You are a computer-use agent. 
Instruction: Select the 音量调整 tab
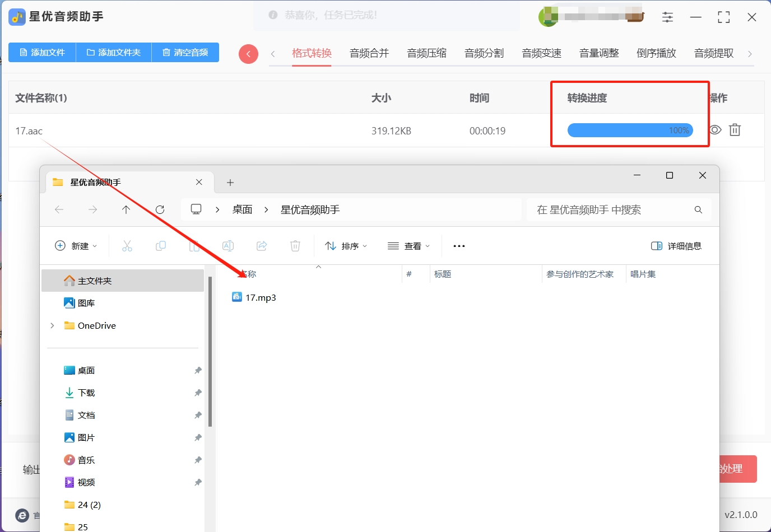tap(599, 53)
